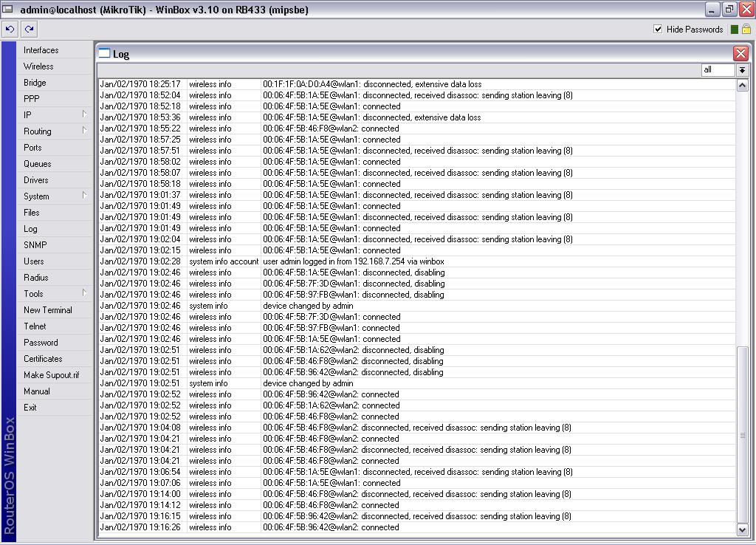Select the 19:14:00 disassoc row for 46:F8@wlan2
The height and width of the screenshot is (545, 756).
pyautogui.click(x=416, y=494)
